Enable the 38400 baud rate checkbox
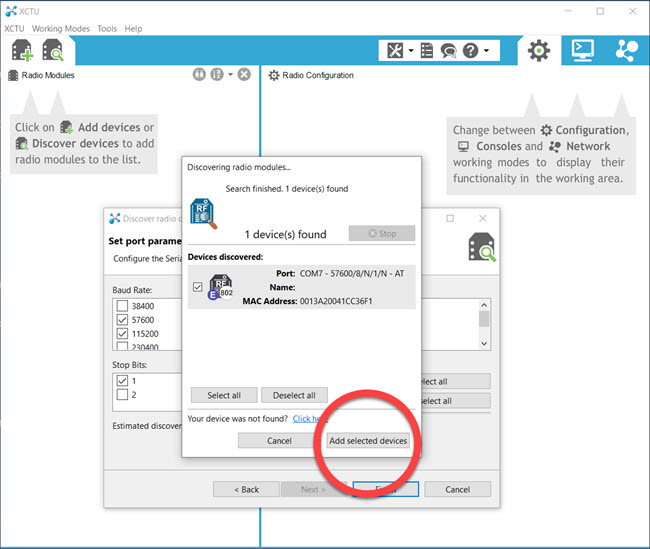Viewport: 650px width, 549px height. [122, 306]
